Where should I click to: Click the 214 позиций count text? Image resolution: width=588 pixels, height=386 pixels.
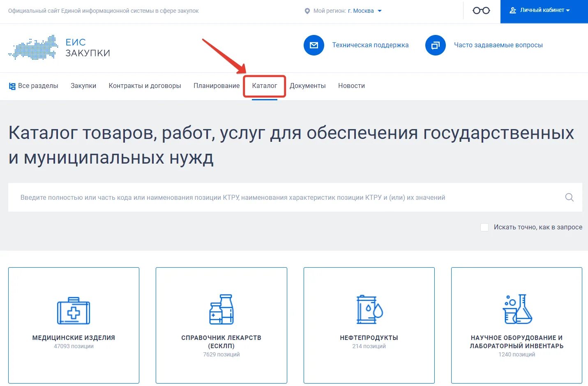[x=369, y=347]
